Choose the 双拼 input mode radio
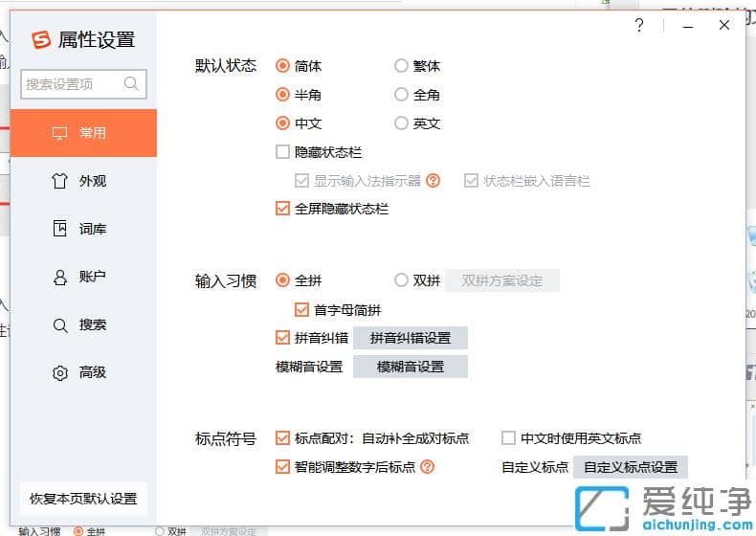This screenshot has height=536, width=756. pos(401,279)
